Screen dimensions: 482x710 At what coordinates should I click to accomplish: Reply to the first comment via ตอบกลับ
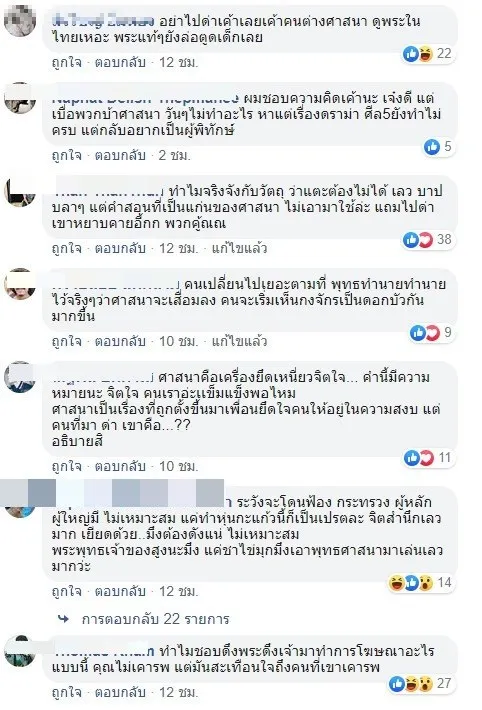tap(120, 62)
